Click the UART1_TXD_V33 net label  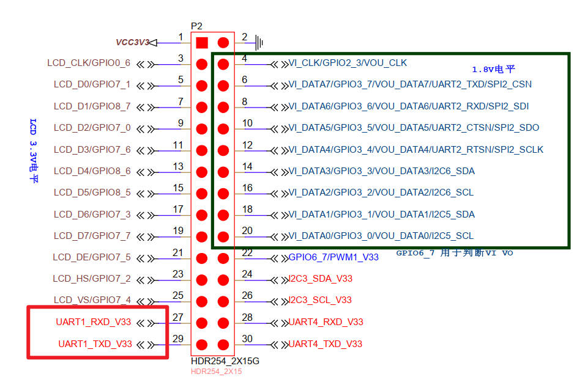[95, 344]
